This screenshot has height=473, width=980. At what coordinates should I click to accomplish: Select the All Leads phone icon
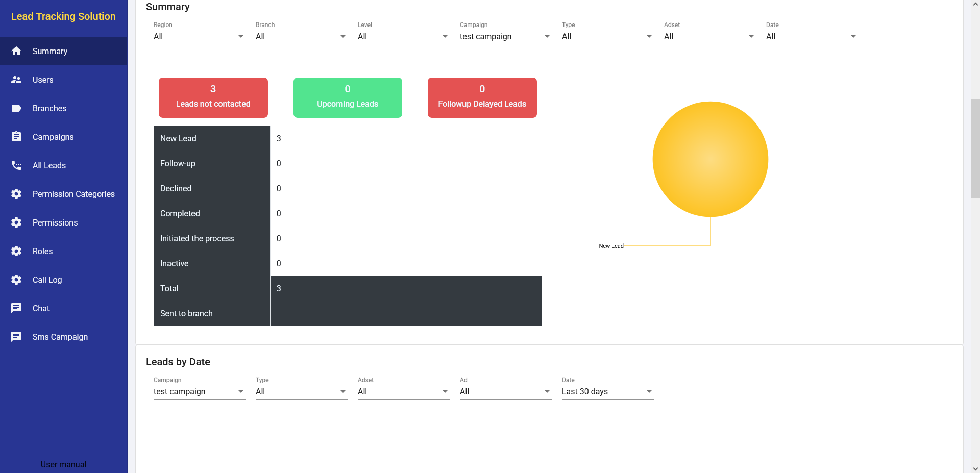click(x=16, y=165)
